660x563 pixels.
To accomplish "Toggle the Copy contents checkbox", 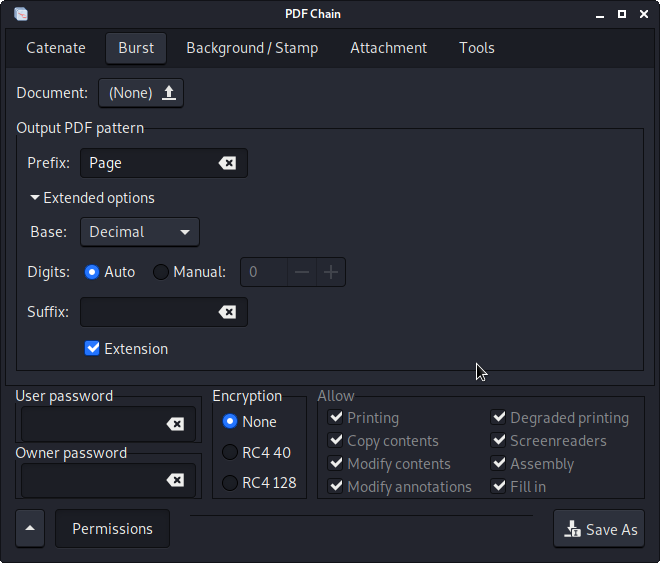I will pos(336,441).
